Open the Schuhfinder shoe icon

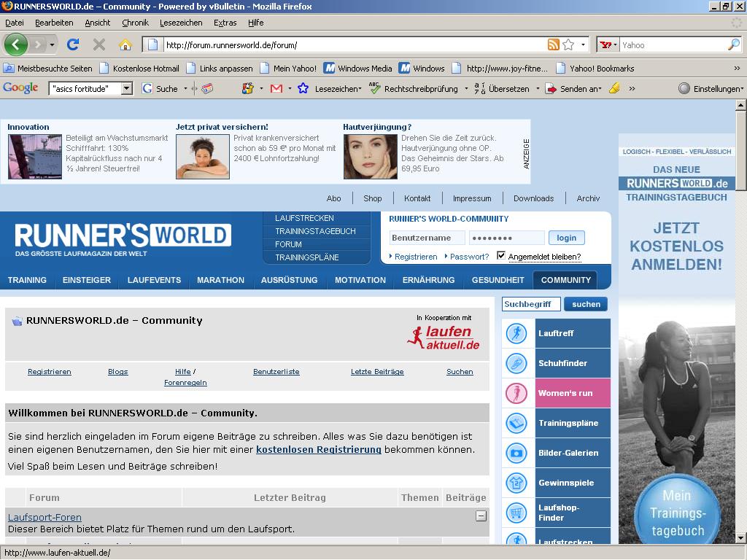click(516, 363)
